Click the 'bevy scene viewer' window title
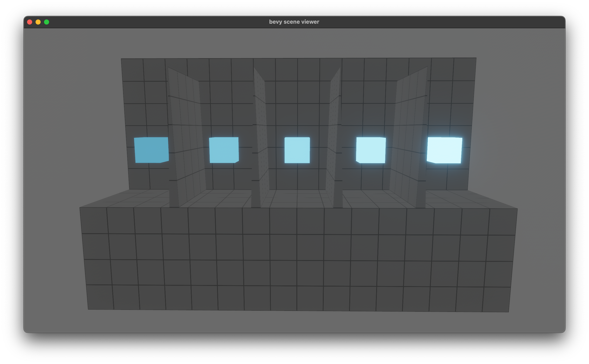 (294, 22)
